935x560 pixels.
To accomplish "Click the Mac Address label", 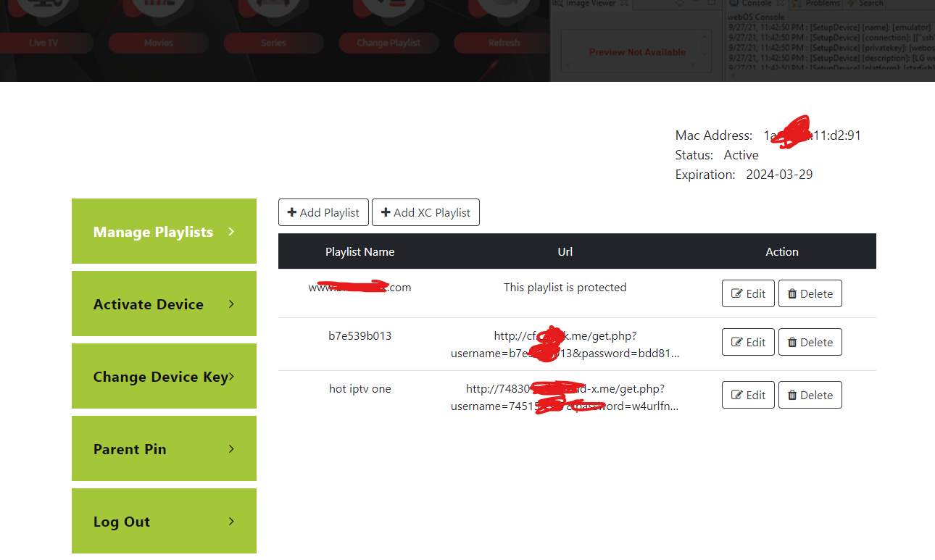I will 714,135.
